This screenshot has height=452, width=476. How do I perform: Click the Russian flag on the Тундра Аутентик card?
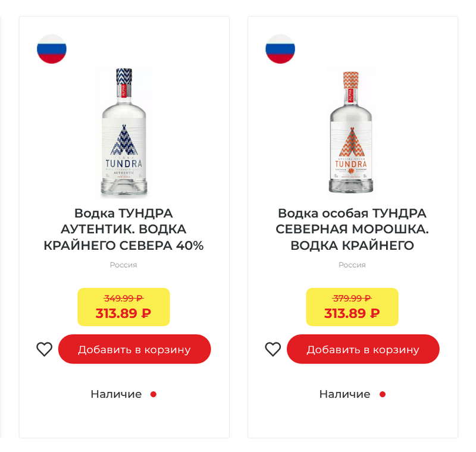pyautogui.click(x=52, y=49)
